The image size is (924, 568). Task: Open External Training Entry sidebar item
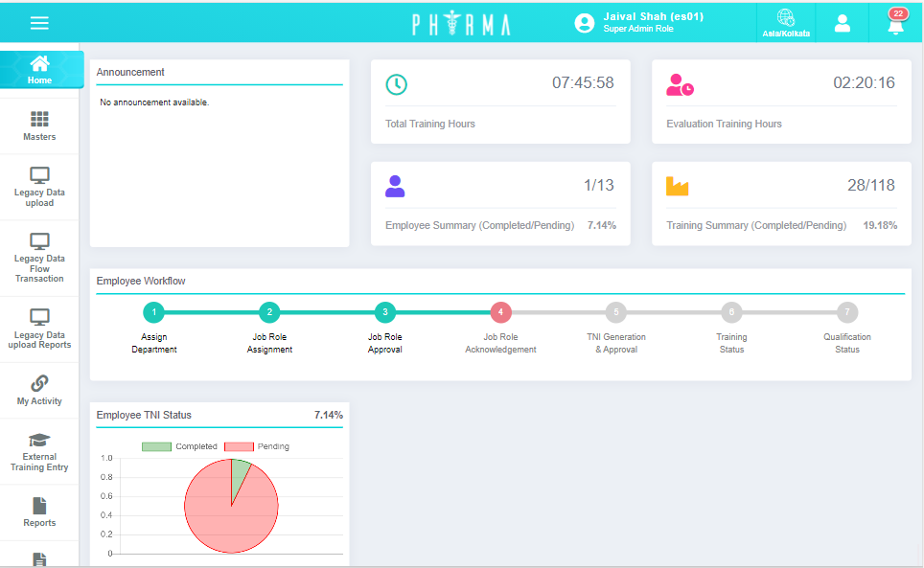tap(39, 452)
